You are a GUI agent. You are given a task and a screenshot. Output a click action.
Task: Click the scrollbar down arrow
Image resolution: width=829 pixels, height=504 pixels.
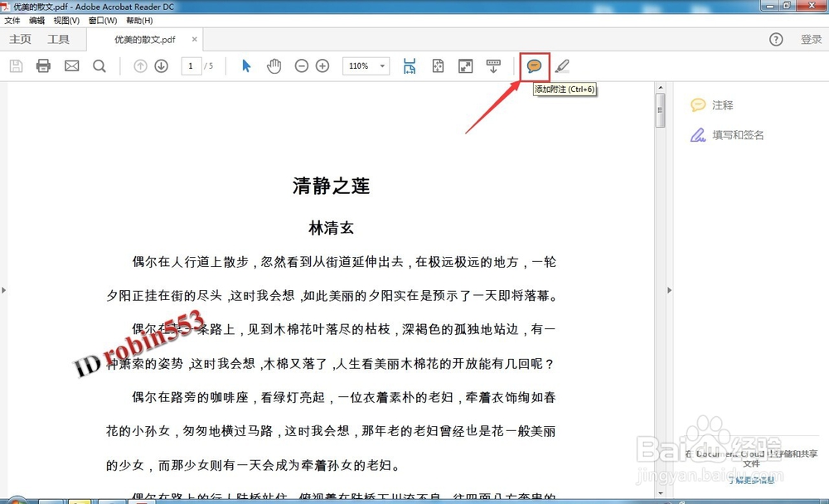click(x=660, y=493)
